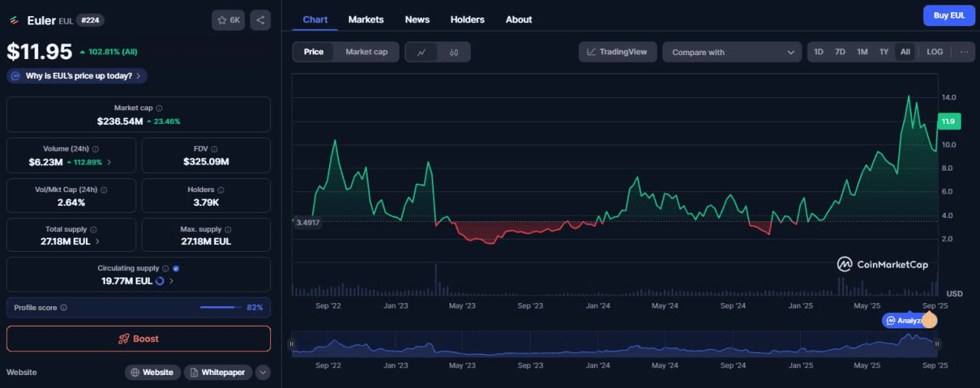
Task: Set chart range to 1M
Action: [862, 52]
